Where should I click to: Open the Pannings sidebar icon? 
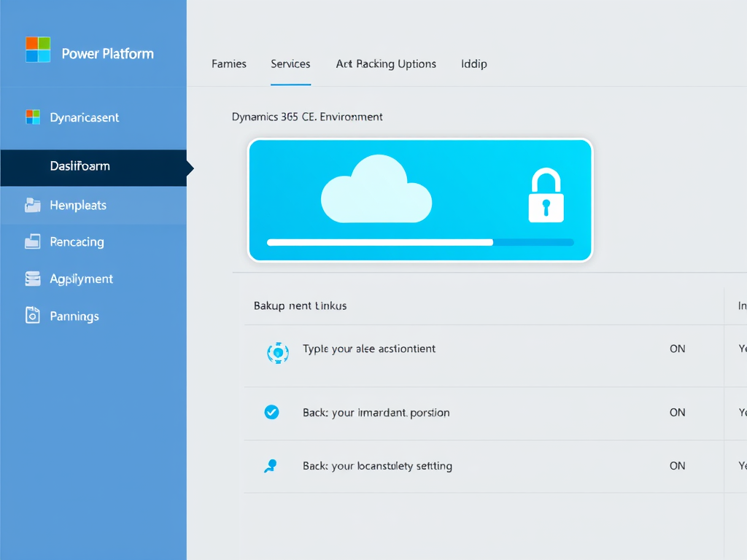(33, 316)
